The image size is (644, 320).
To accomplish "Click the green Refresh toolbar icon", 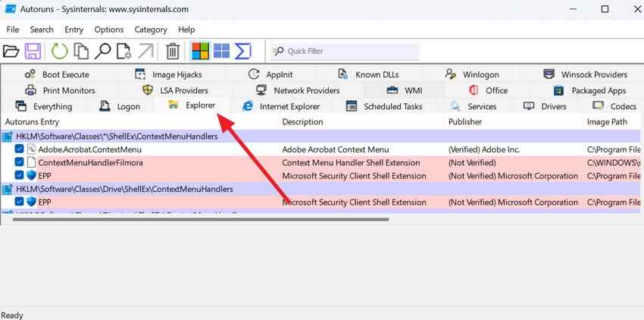I will (x=60, y=52).
